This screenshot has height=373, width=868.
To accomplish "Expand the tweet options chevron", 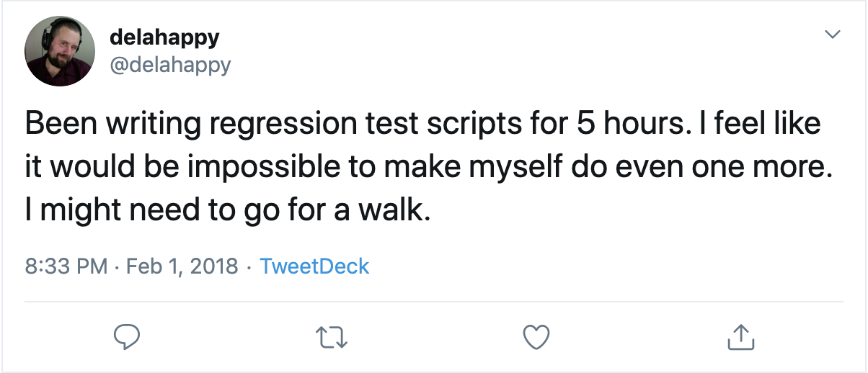I will tap(833, 35).
